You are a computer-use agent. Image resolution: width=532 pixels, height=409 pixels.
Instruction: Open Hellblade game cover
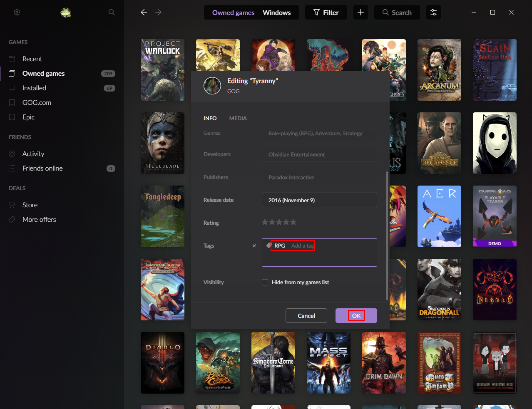point(162,143)
